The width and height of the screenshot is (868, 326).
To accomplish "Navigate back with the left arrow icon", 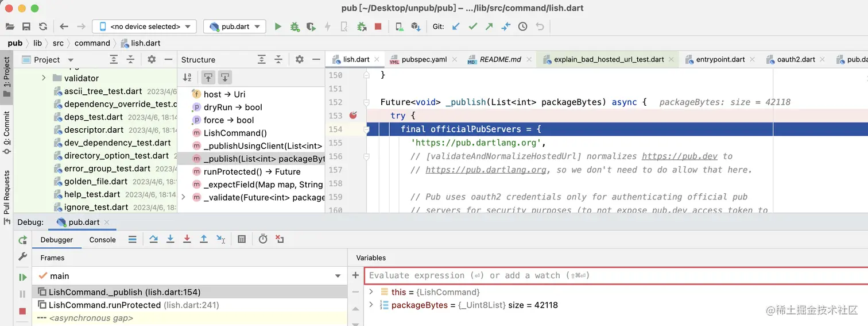I will (x=64, y=26).
